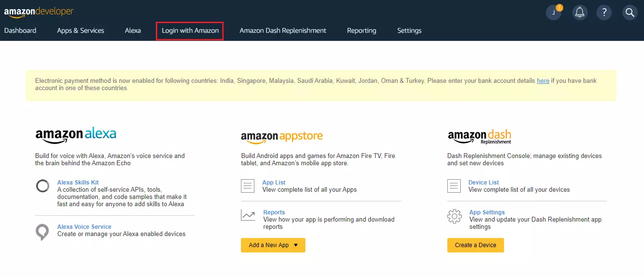Screen dimensions: 644x277
Task: Open the user account avatar menu
Action: click(554, 13)
